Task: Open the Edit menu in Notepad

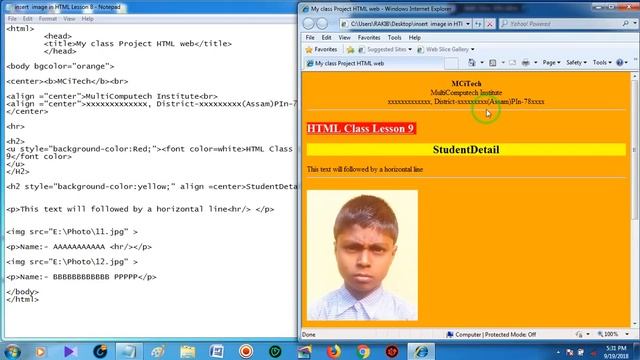Action: pyautogui.click(x=27, y=19)
